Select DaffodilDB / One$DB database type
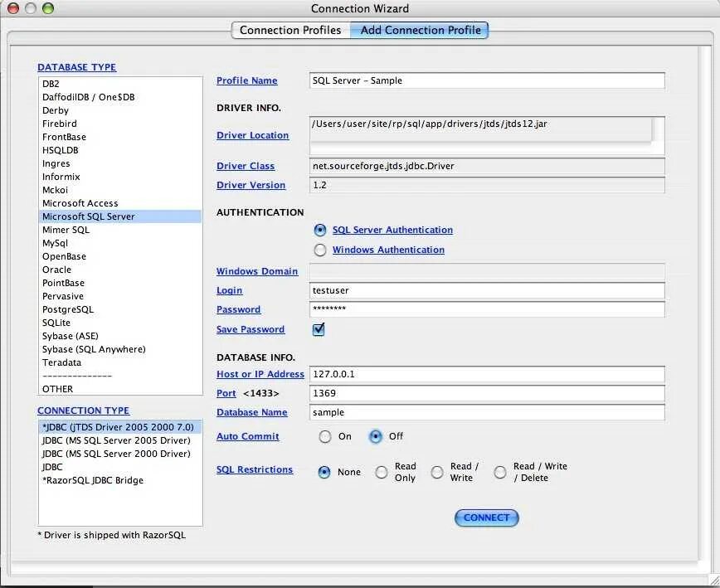Image resolution: width=720 pixels, height=588 pixels. [x=120, y=97]
